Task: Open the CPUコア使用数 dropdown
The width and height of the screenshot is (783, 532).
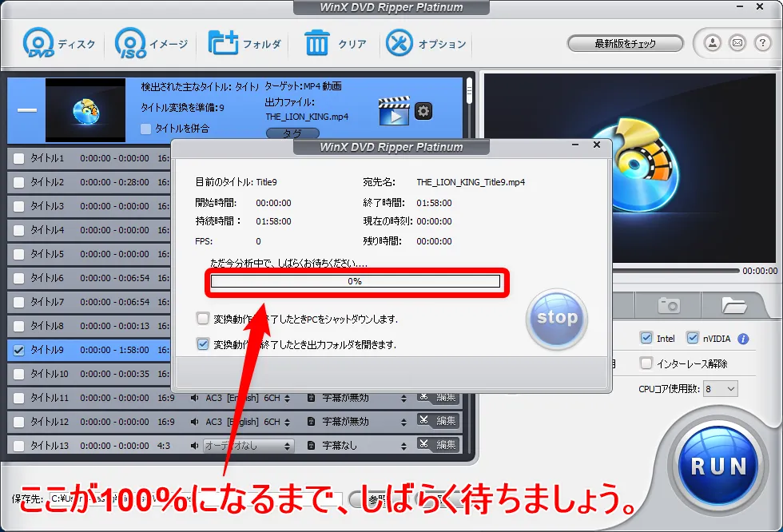Action: (720, 389)
